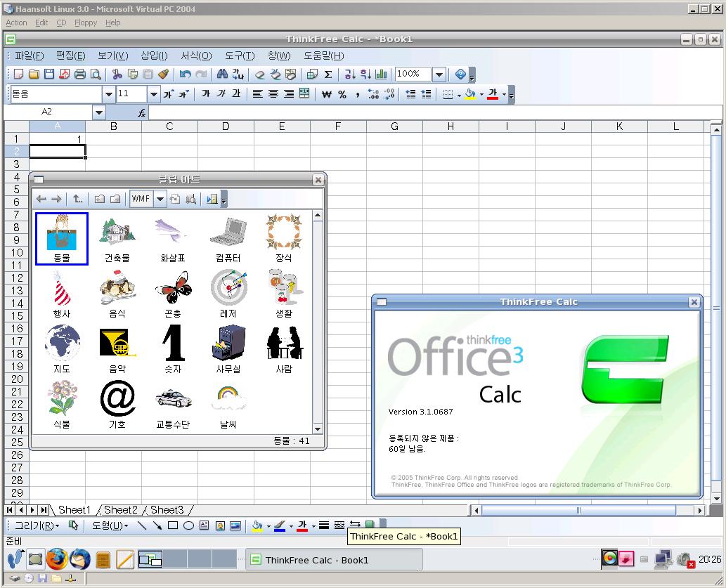Switch to the Sheet2 tab
726x588 pixels.
pyautogui.click(x=121, y=510)
